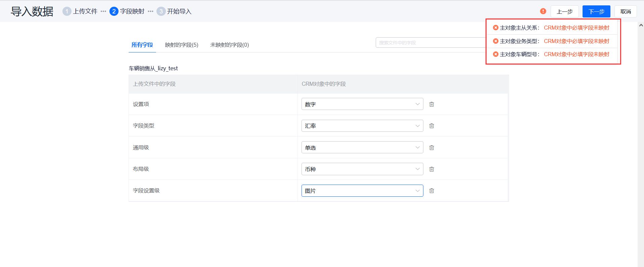Click the 通用级 row label
Image resolution: width=644 pixels, height=267 pixels.
(x=141, y=148)
